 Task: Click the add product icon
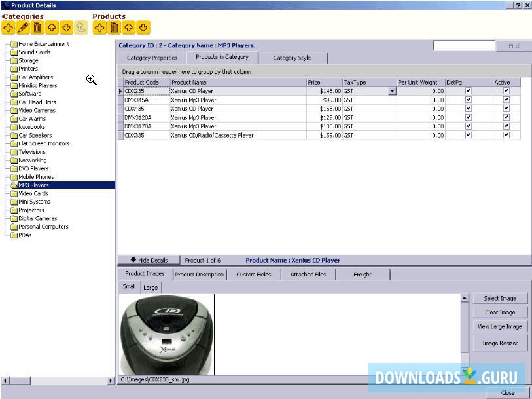click(99, 28)
